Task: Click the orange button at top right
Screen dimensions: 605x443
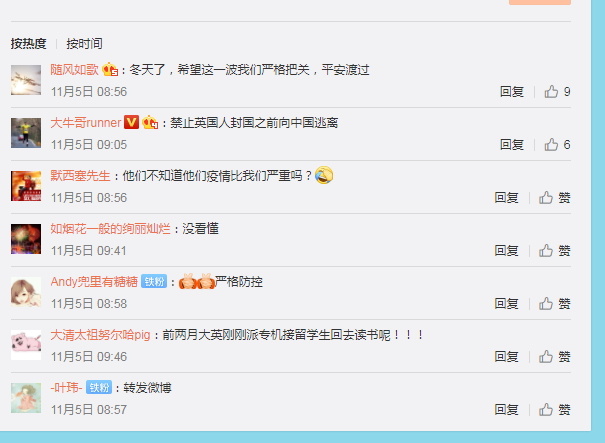Action: [540, 2]
